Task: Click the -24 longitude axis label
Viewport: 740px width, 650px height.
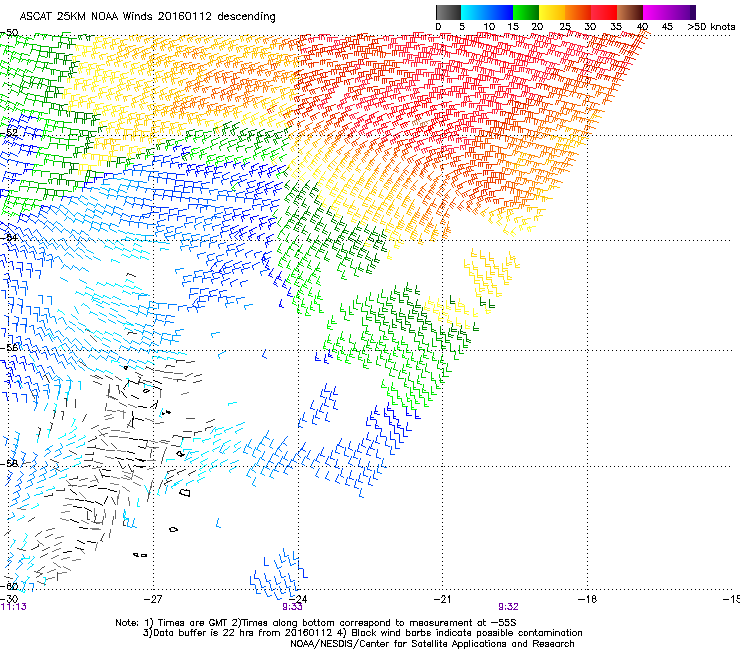Action: (298, 599)
